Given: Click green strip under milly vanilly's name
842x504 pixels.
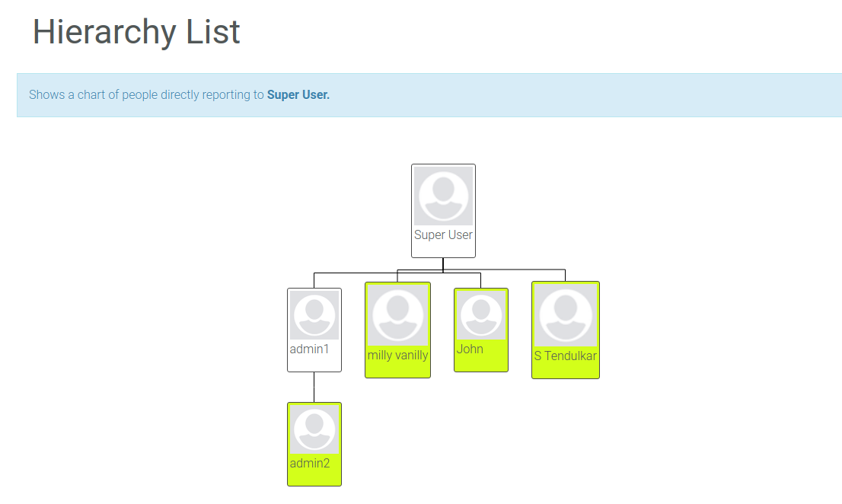Looking at the screenshot, I should (x=397, y=369).
